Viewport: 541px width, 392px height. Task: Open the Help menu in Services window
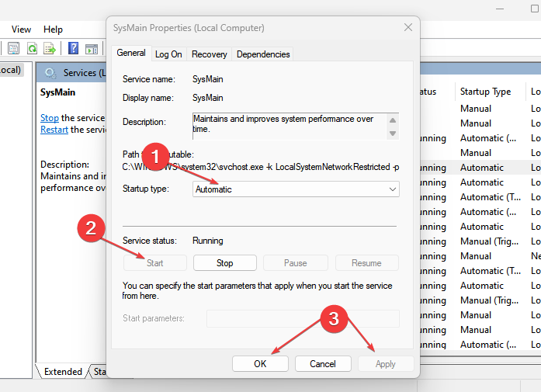point(53,29)
